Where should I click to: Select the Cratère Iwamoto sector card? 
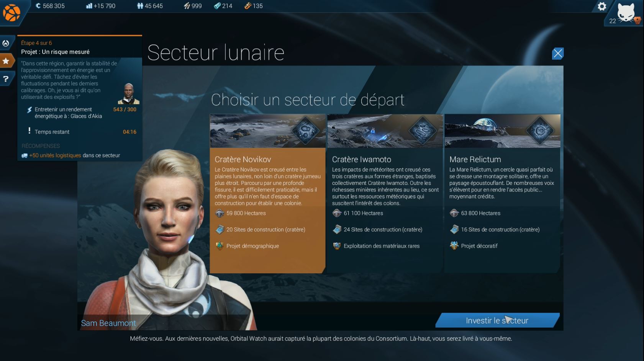(385, 193)
